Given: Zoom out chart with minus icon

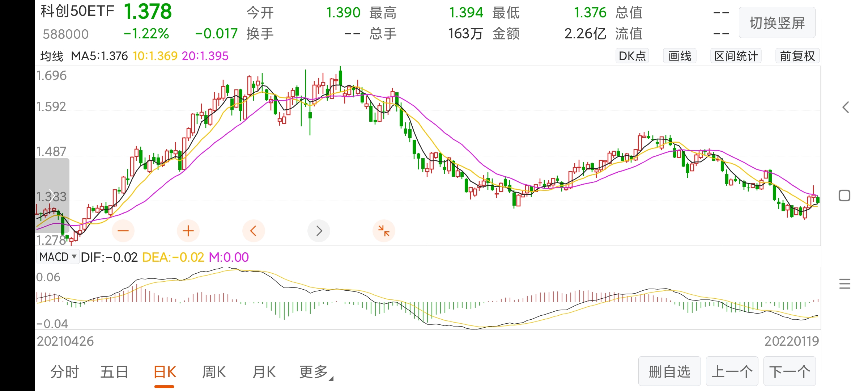Looking at the screenshot, I should [x=123, y=231].
